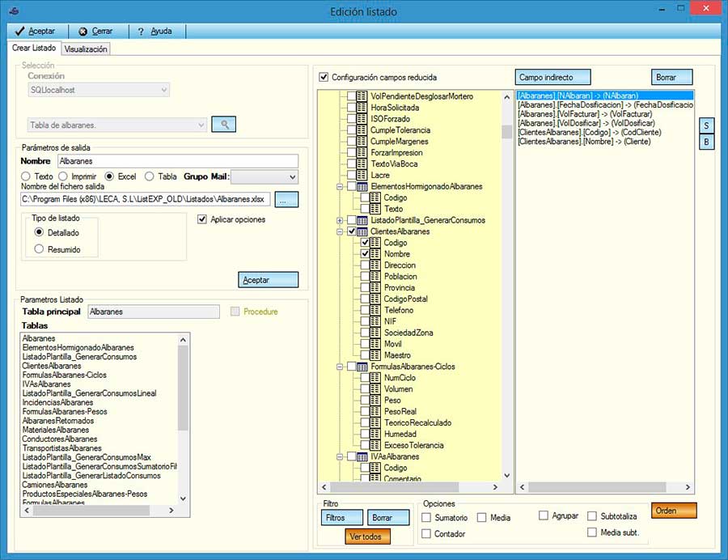728x560 pixels.
Task: Check the Direccion field under ClientesAlbaranes
Action: [365, 265]
